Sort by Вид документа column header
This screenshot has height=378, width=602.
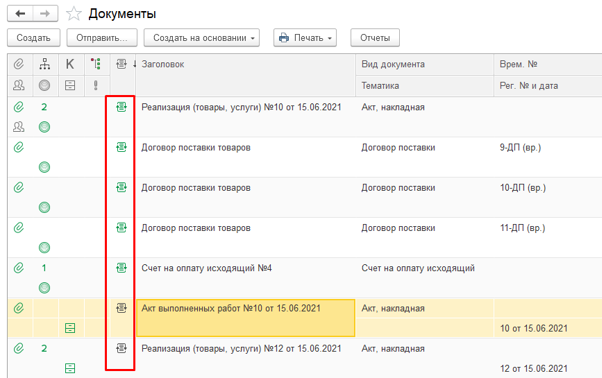pos(393,64)
